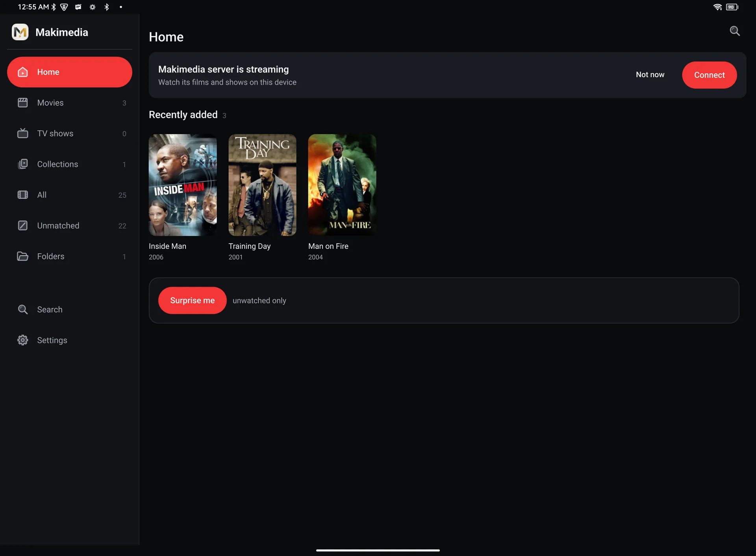Image resolution: width=756 pixels, height=556 pixels.
Task: Tap the 12:55 AM clock
Action: tap(33, 7)
